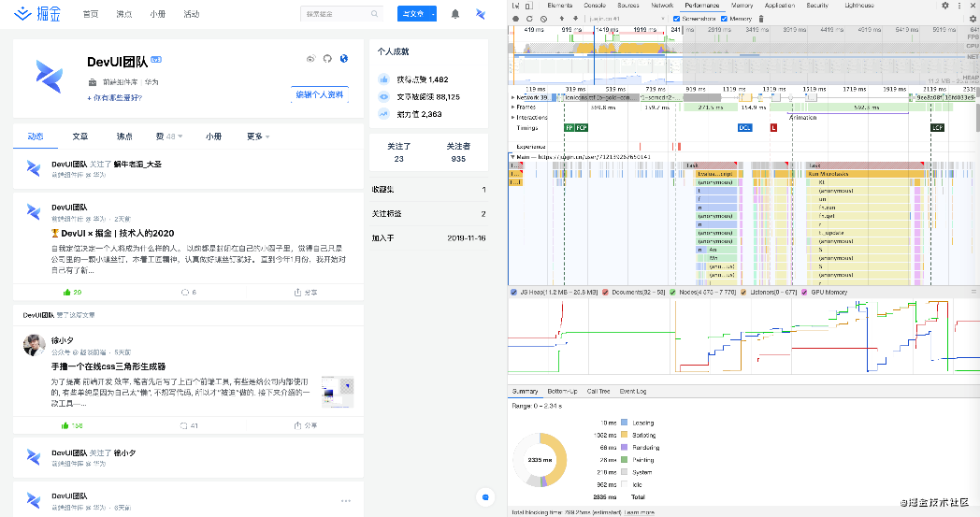Open the notification bell in Juejin header
The height and width of the screenshot is (517, 980).
[x=455, y=14]
